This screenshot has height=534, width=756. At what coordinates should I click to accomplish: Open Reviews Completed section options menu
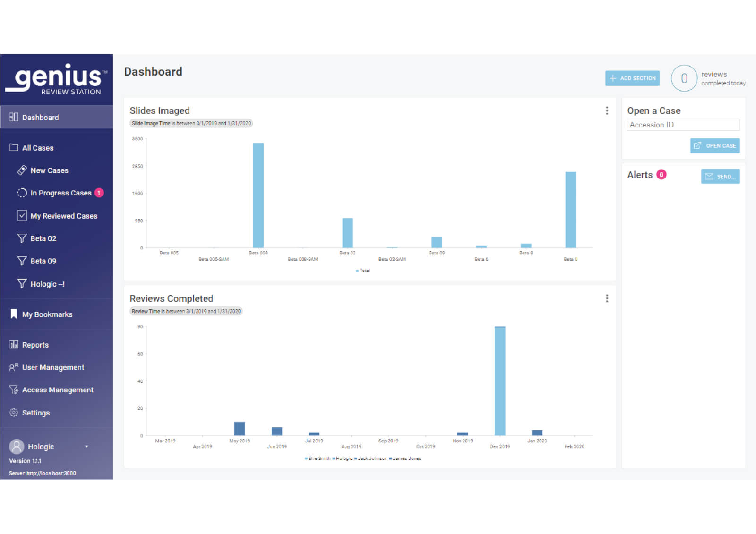(x=607, y=298)
